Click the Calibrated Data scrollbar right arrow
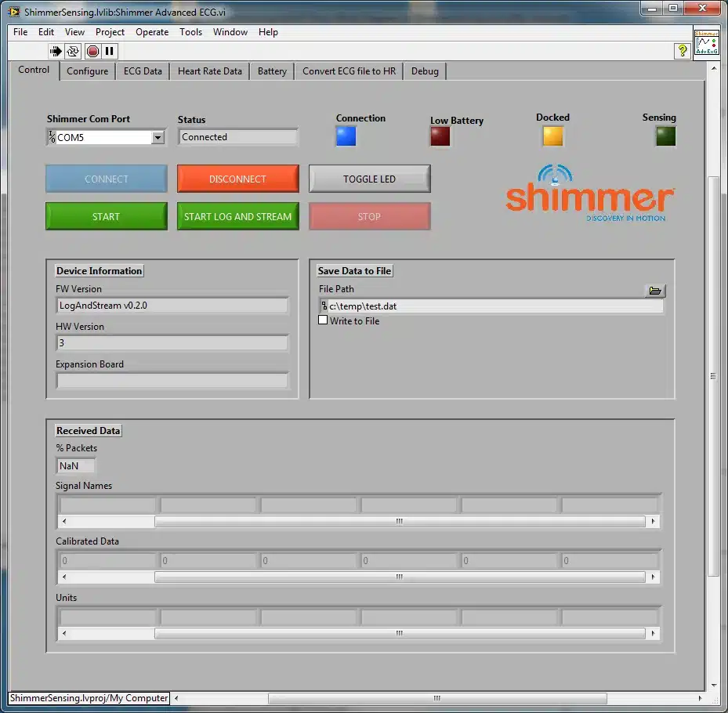The image size is (728, 713). (654, 577)
